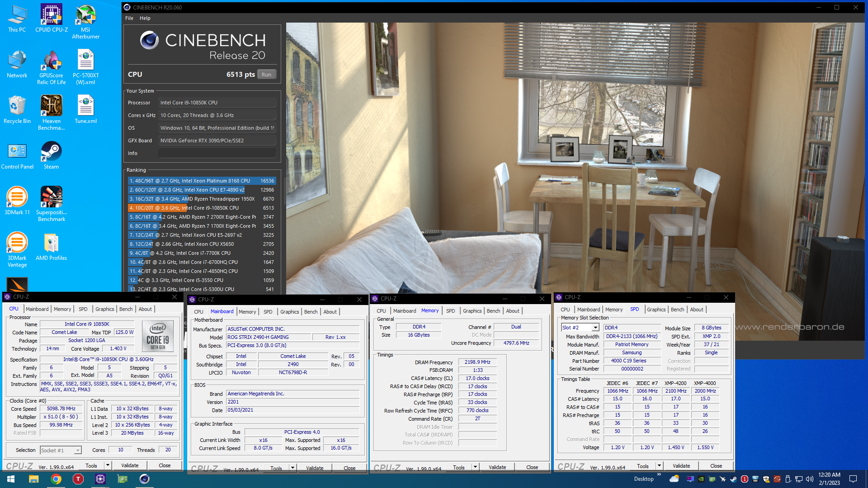Select Core i9-10850K ranking entry
The width and height of the screenshot is (868, 488).
click(x=202, y=208)
